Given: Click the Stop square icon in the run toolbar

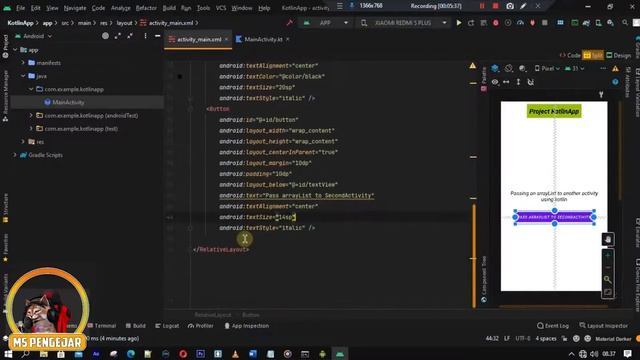Looking at the screenshot, I should (544, 23).
